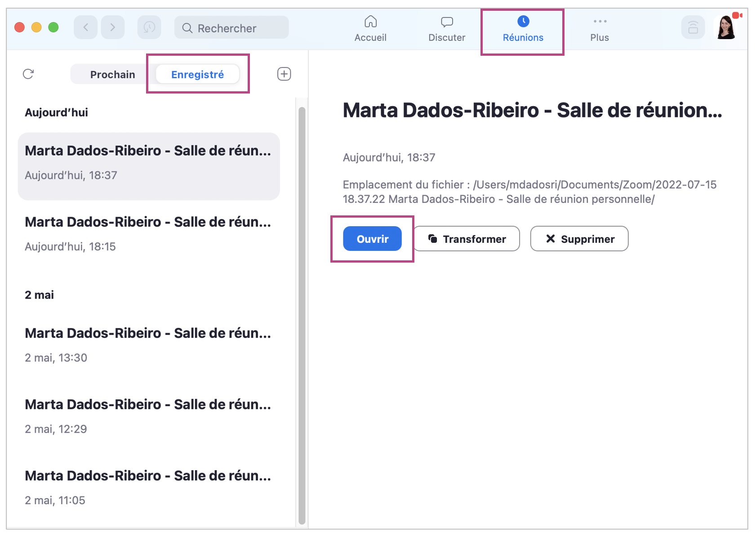
Task: Click the refresh recordings icon
Action: (28, 74)
